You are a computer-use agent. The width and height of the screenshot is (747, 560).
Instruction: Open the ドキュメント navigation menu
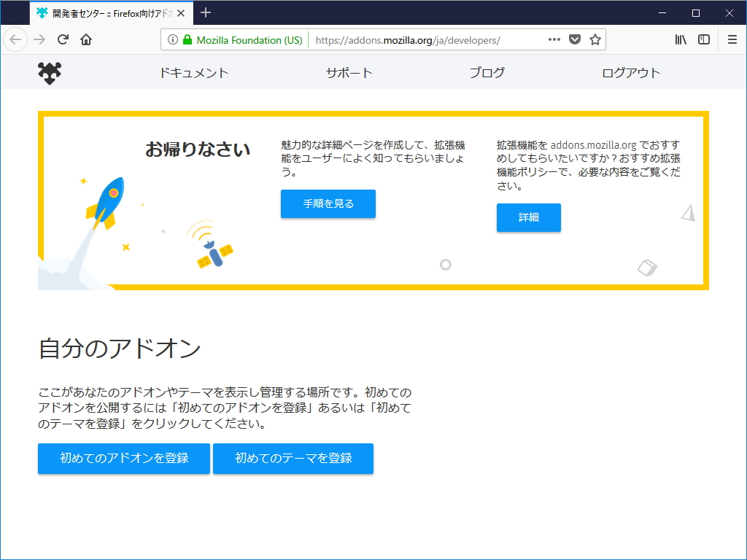pos(194,73)
